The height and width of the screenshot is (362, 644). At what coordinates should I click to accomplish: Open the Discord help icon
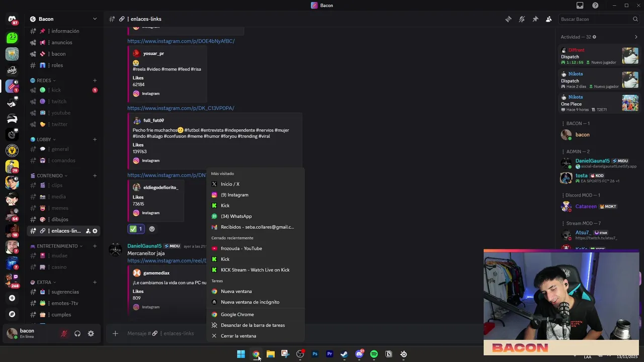596,6
